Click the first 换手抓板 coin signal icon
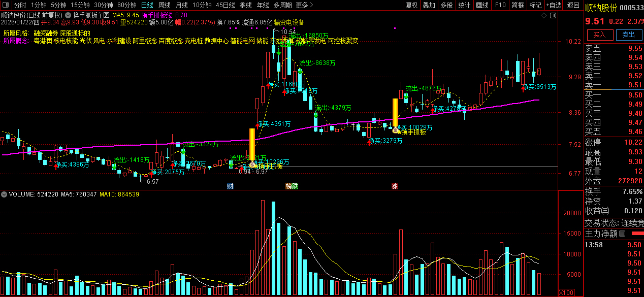This screenshot has height=297, width=644. (252, 164)
